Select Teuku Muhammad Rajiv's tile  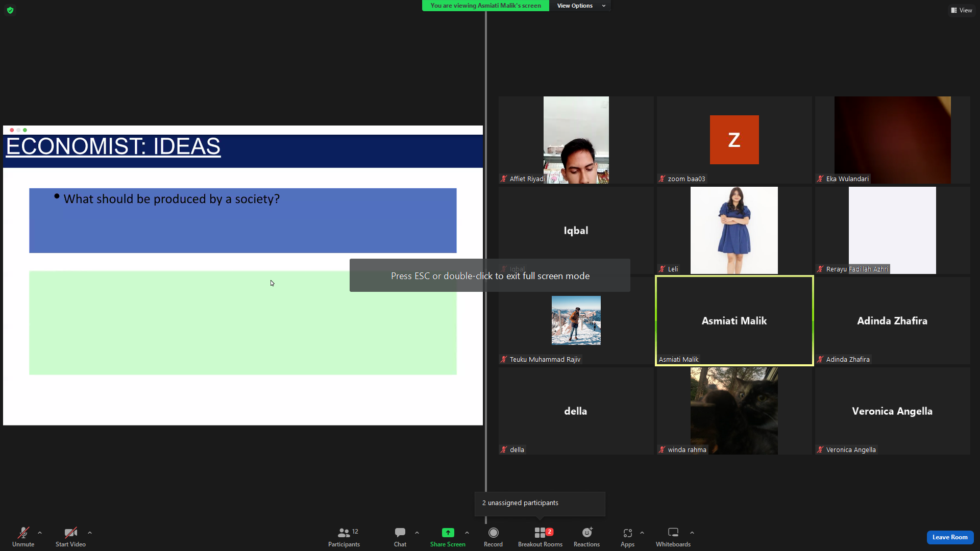pos(576,320)
